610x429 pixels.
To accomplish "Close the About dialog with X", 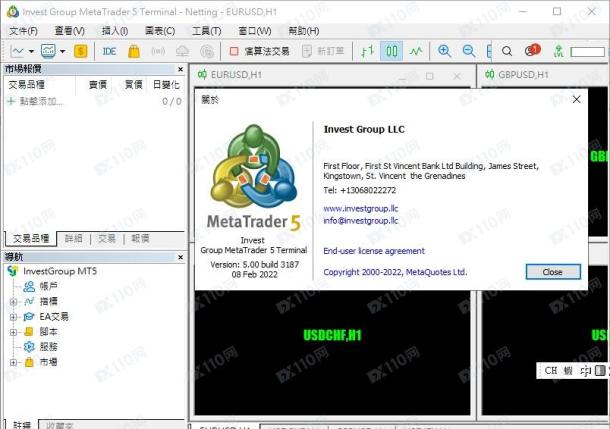I will [577, 100].
